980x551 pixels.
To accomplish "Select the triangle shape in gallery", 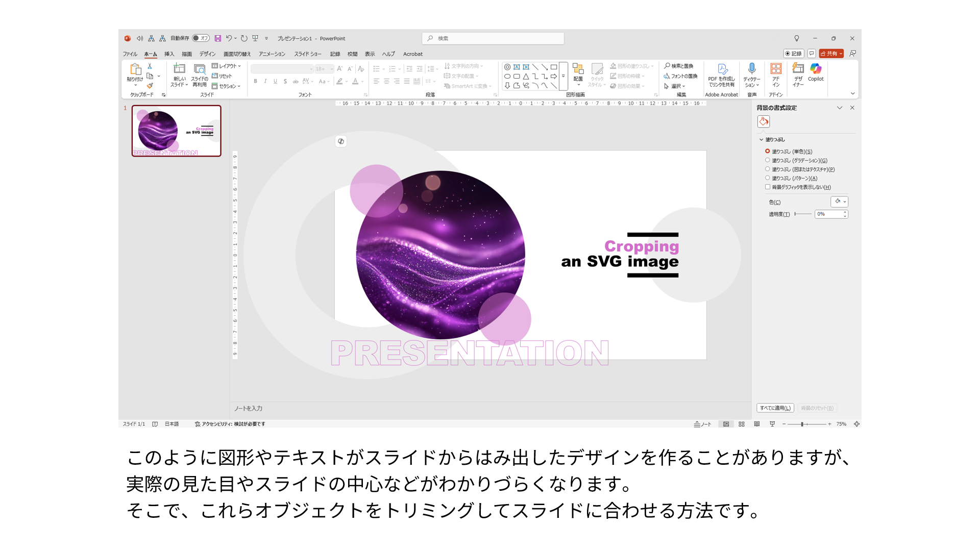I will 526,77.
